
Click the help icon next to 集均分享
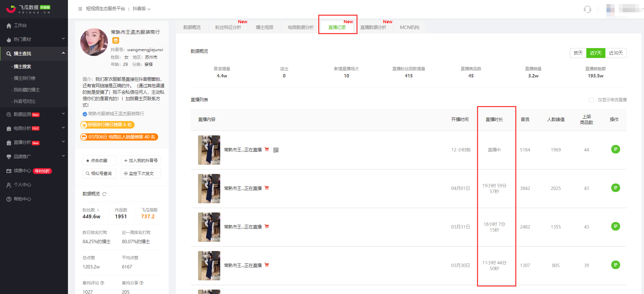tap(141, 283)
